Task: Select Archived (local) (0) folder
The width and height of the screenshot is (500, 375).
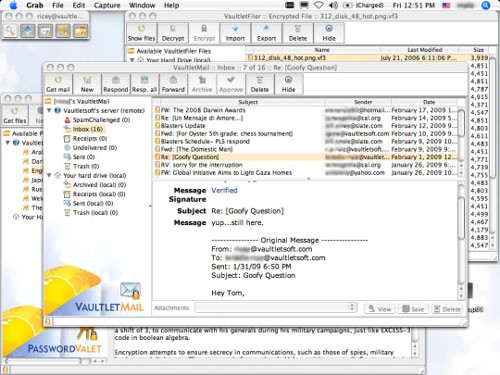Action: (95, 184)
